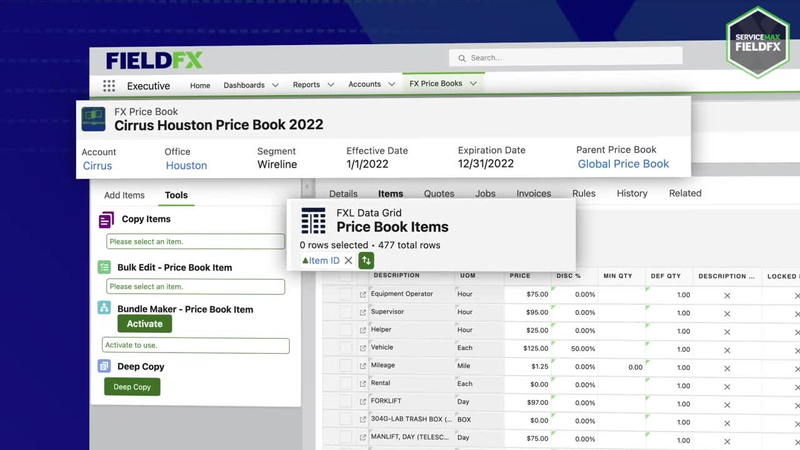Click the Bundle Maker tool icon
Viewport: 800px width, 450px height.
click(104, 308)
